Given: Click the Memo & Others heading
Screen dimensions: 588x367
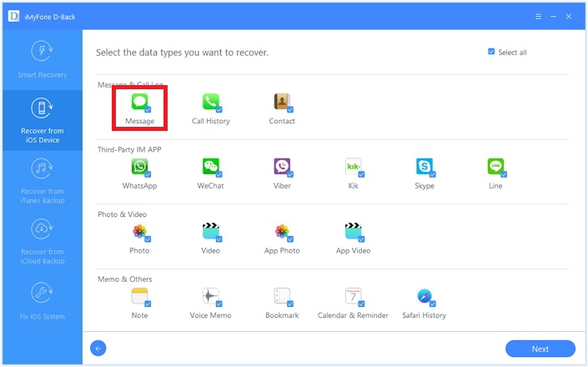Looking at the screenshot, I should [x=125, y=279].
